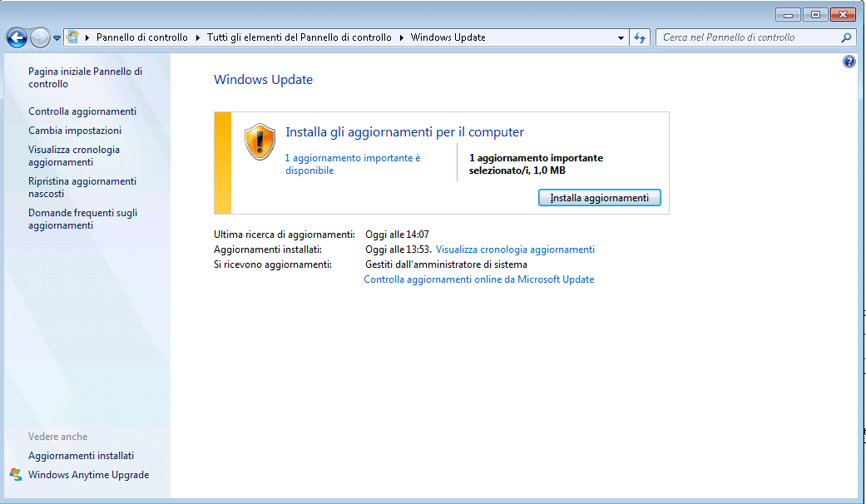Expand the arrow before 'Windows Update' breadcrumb
Screen dimensions: 866x504
pyautogui.click(x=402, y=37)
